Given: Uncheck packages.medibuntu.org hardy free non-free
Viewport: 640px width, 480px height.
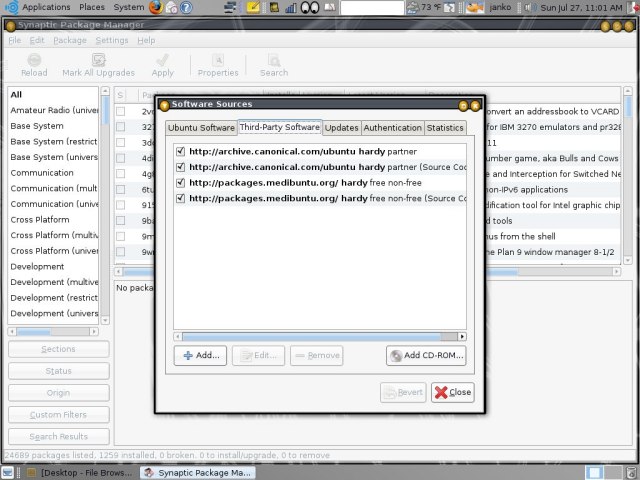Looking at the screenshot, I should coord(180,182).
